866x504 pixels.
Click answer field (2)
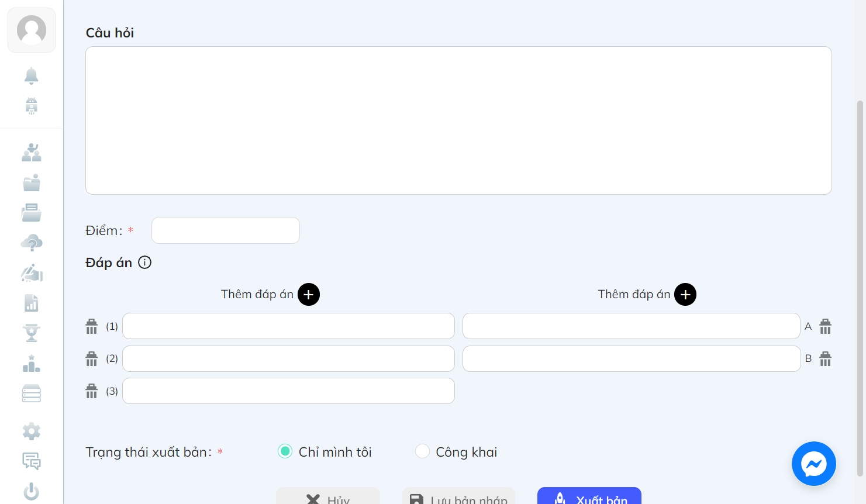point(288,358)
